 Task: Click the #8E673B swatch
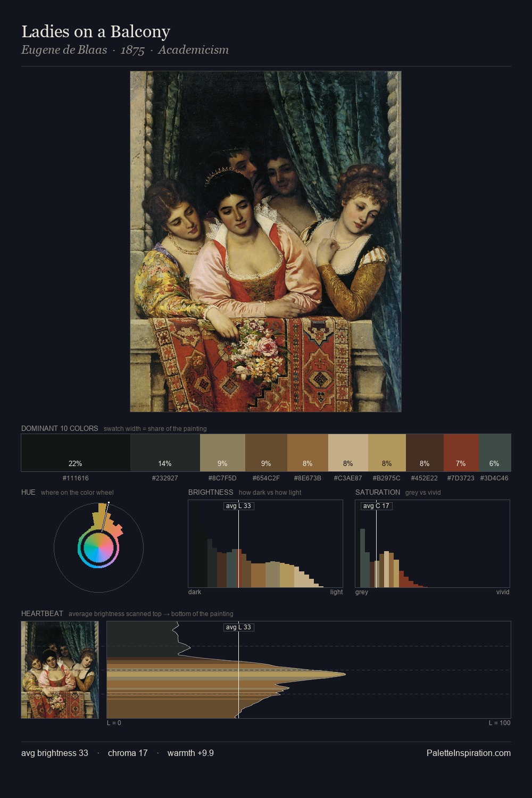pos(307,453)
